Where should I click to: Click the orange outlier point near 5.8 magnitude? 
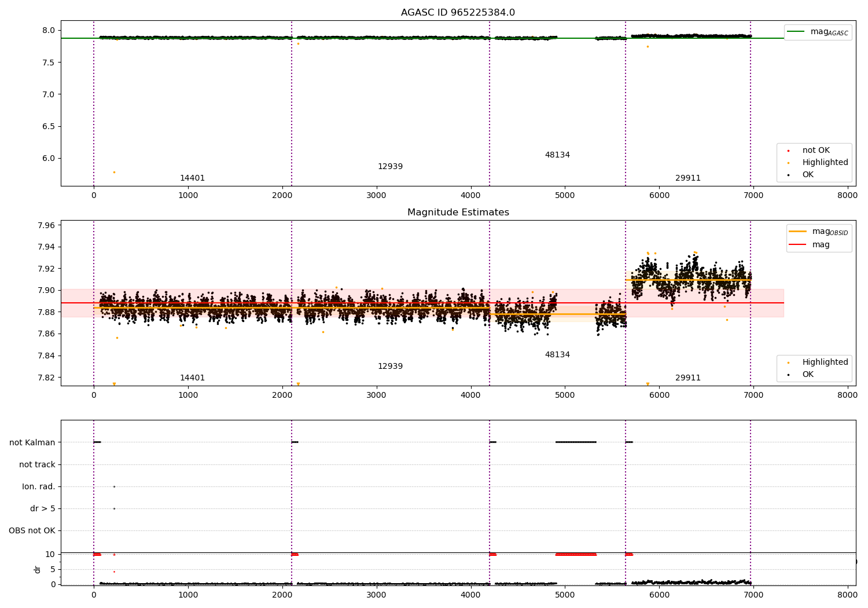click(x=114, y=172)
